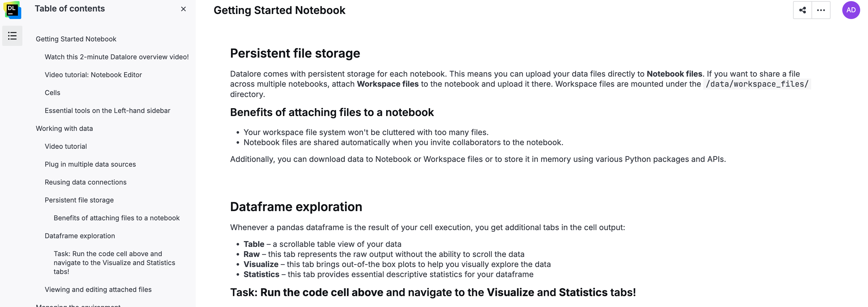Image resolution: width=868 pixels, height=307 pixels.
Task: Open the Datalore logo icon
Action: click(x=13, y=10)
